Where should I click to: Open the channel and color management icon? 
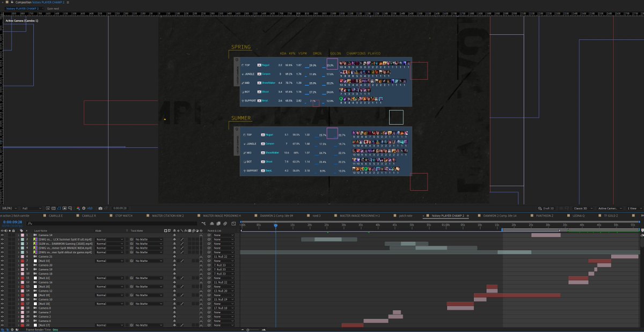point(77,208)
